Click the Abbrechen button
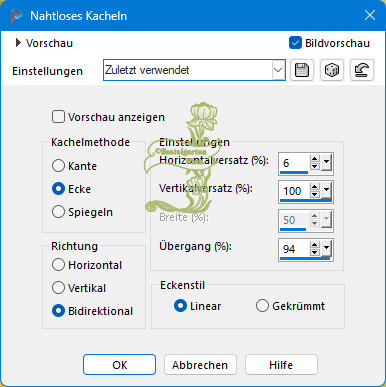386x387 pixels. [200, 365]
